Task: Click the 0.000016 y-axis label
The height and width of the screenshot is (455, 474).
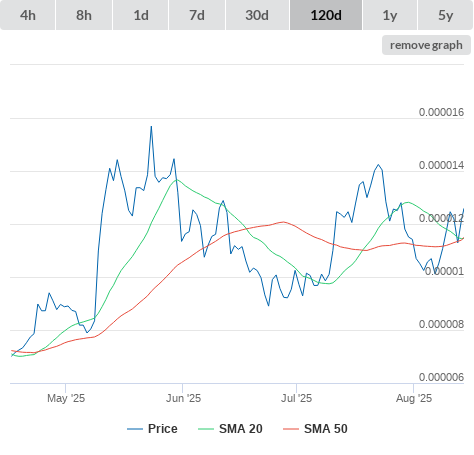Action: click(441, 112)
